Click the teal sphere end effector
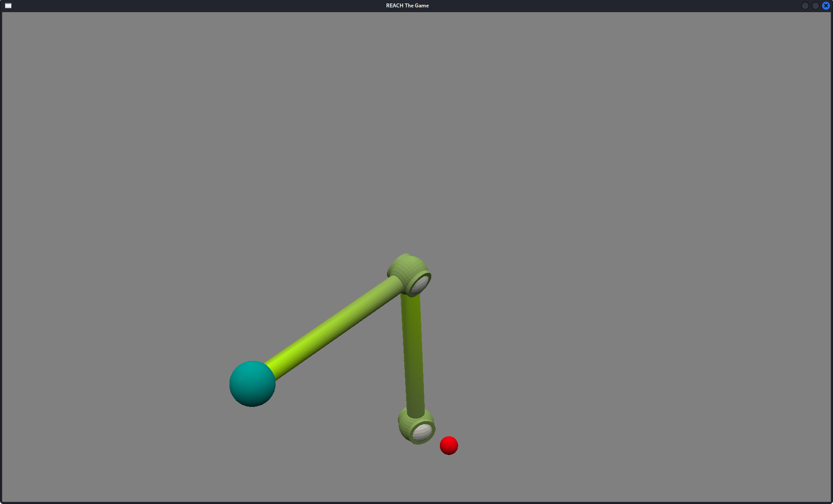 coord(252,384)
